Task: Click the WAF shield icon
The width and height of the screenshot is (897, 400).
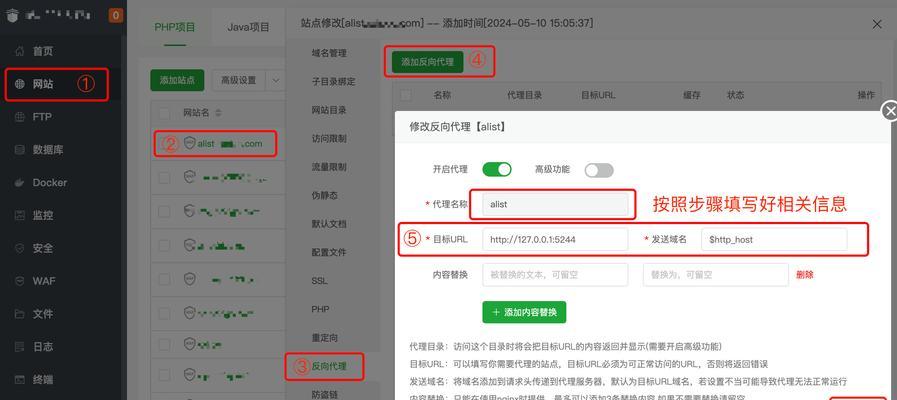Action: [x=20, y=281]
